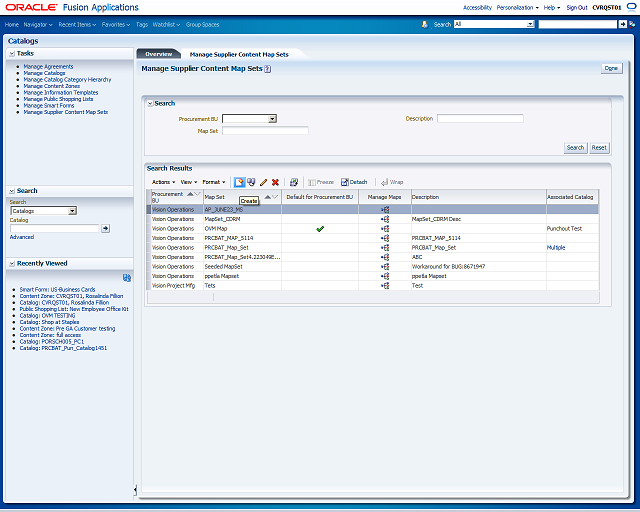Open the View table menu
640x512 pixels.
[x=189, y=182]
